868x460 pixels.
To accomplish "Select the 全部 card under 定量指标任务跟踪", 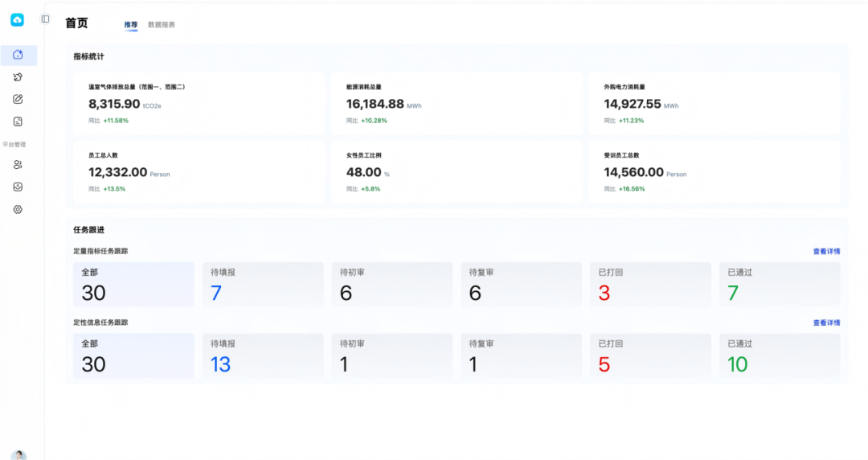I will pos(133,285).
